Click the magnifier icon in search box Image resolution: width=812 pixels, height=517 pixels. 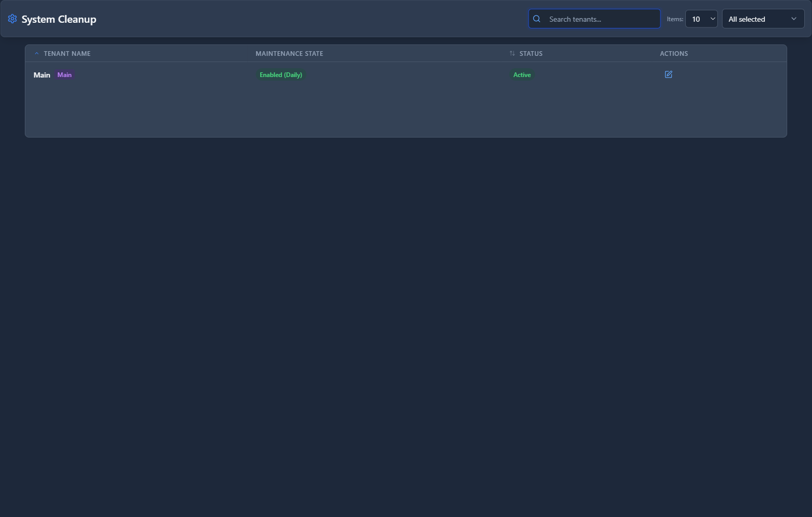click(x=537, y=19)
